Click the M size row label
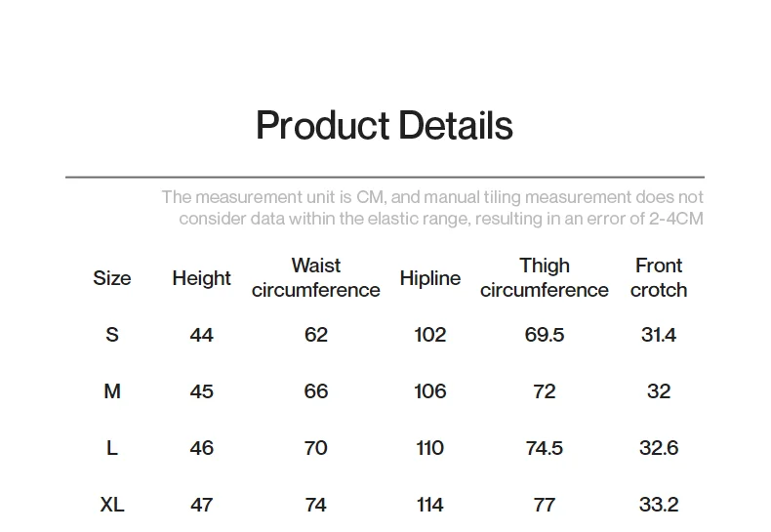Screen dimensions: 771x532 [x=112, y=391]
